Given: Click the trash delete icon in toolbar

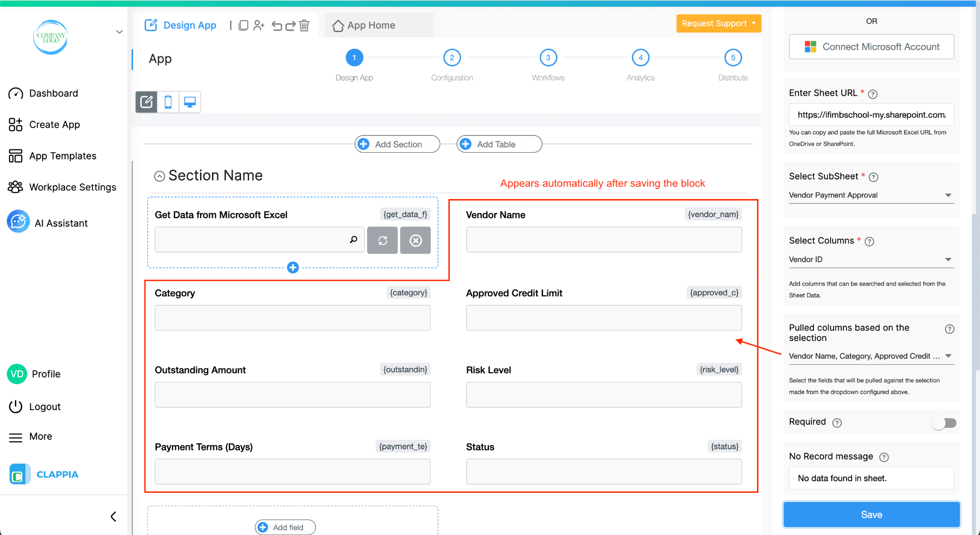Looking at the screenshot, I should click(304, 25).
